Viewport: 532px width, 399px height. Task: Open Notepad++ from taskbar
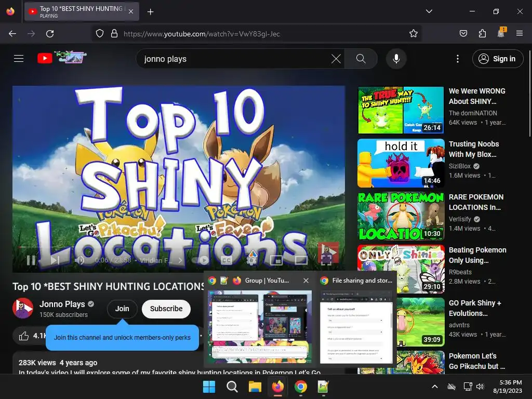point(323,387)
